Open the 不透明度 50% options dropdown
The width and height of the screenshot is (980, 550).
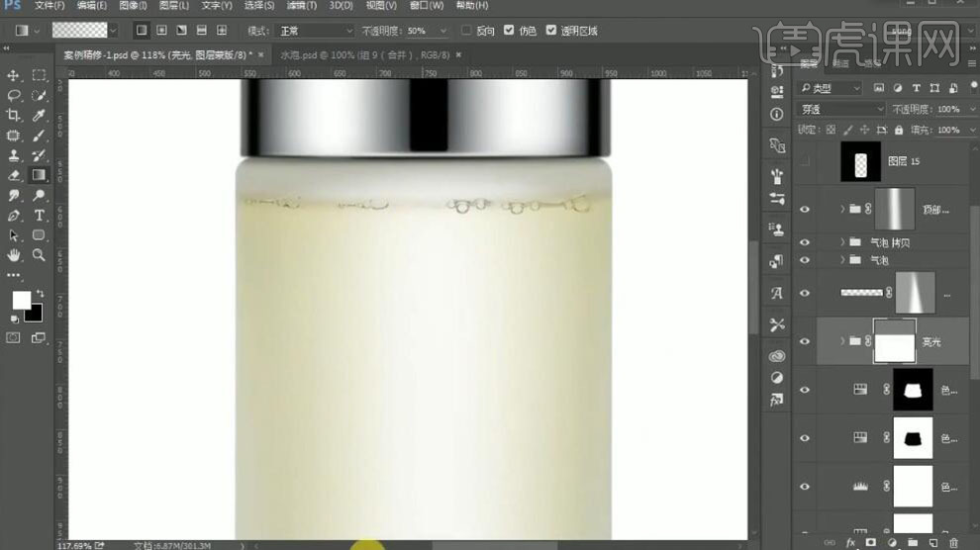point(443,31)
